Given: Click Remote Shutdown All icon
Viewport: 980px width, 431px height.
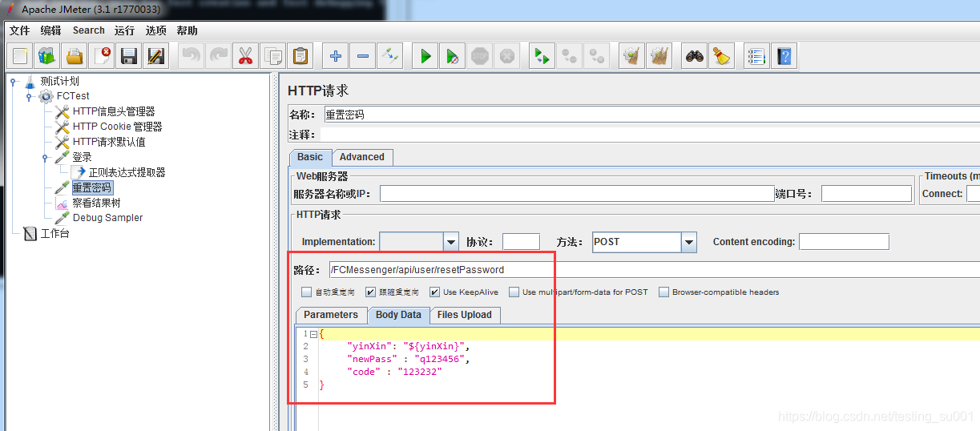Looking at the screenshot, I should (x=597, y=56).
